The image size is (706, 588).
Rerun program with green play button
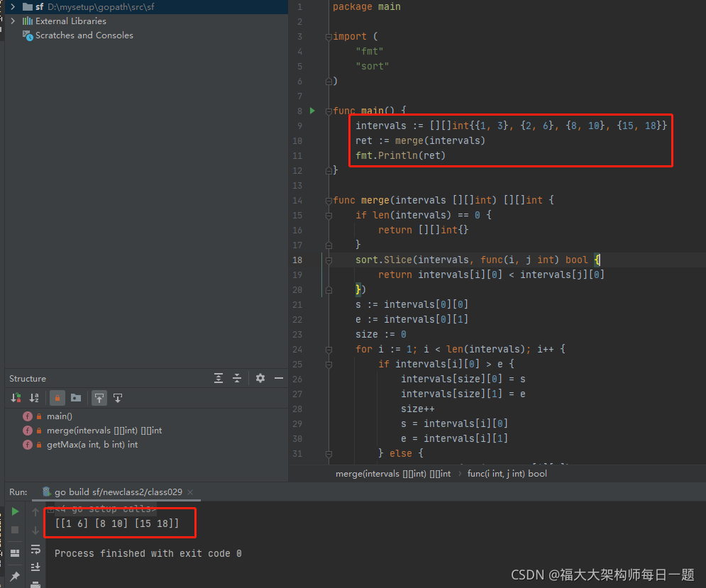pyautogui.click(x=15, y=511)
